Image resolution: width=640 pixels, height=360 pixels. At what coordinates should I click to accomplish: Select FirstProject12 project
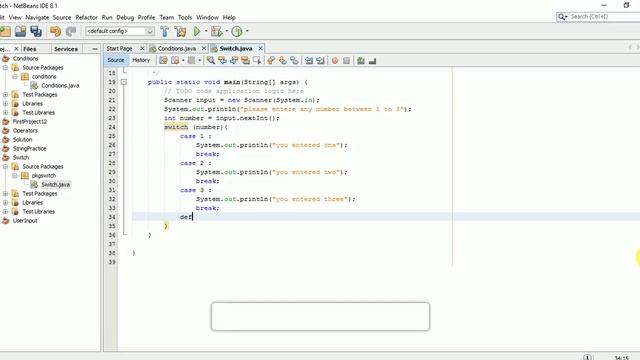pyautogui.click(x=30, y=122)
